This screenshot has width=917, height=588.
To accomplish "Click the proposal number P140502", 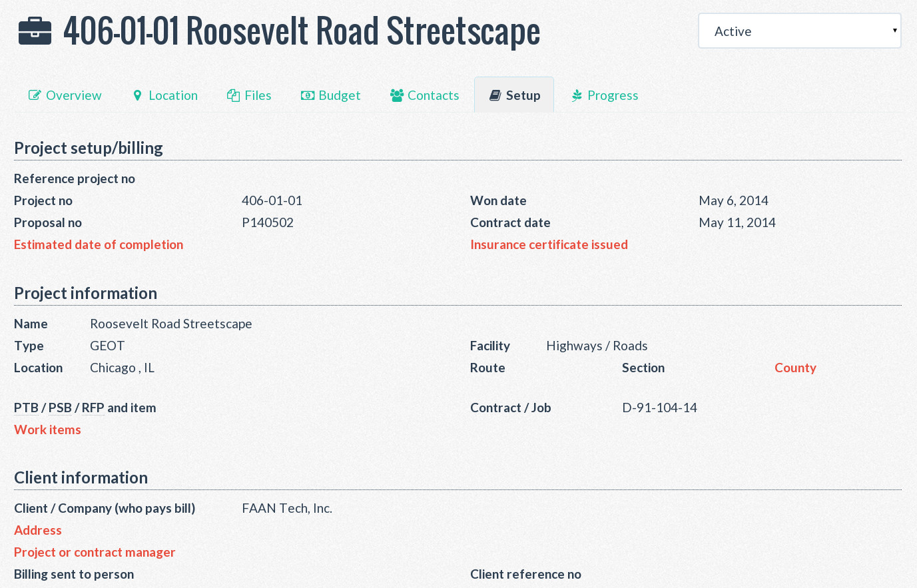I will 268,222.
